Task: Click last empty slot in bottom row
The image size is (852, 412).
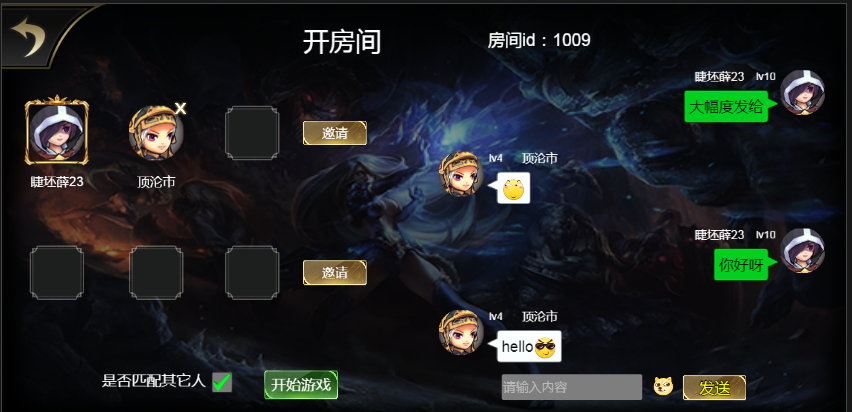Action: tap(252, 272)
